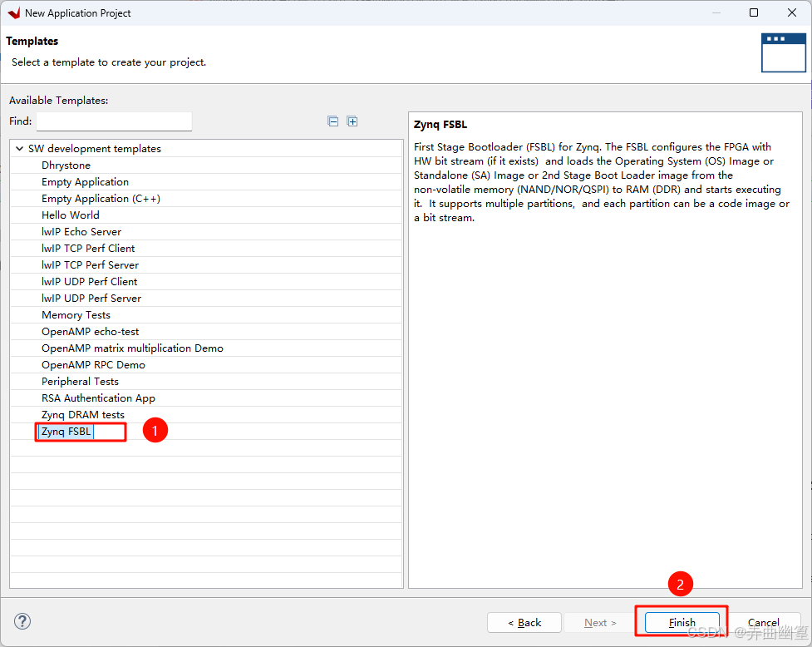Select the Memory Tests template
Image resolution: width=812 pixels, height=647 pixels.
click(76, 315)
